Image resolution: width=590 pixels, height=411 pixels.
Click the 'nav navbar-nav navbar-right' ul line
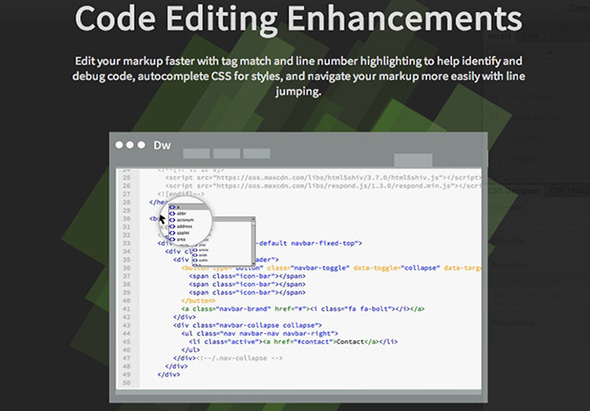pos(259,333)
